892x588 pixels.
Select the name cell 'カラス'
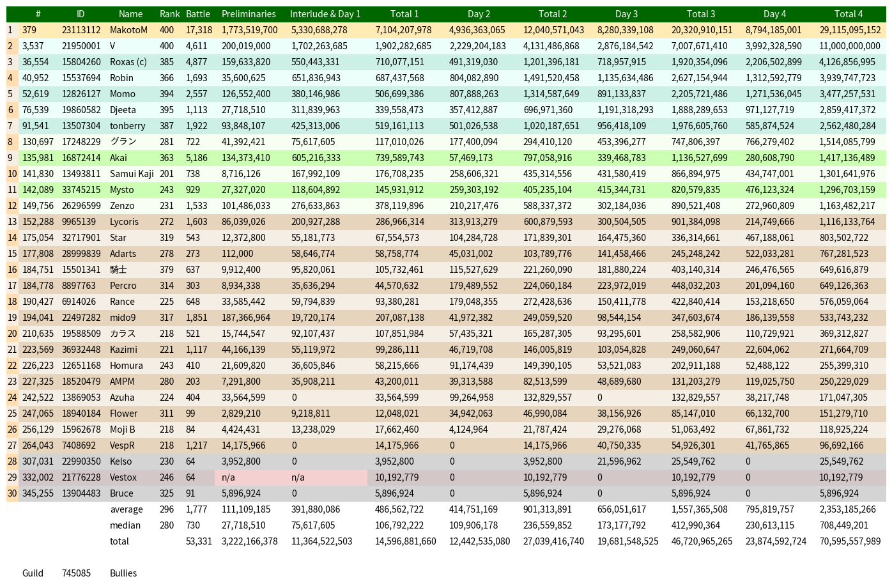pos(123,334)
